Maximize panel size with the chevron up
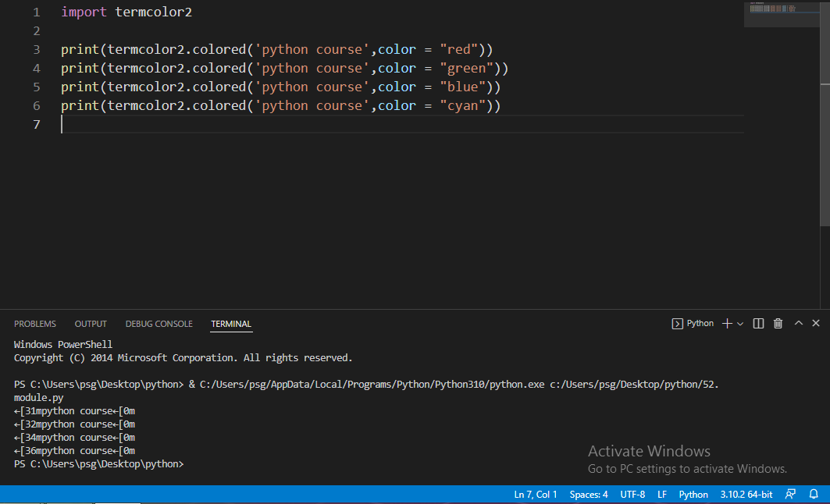Viewport: 830px width, 504px height. point(798,323)
